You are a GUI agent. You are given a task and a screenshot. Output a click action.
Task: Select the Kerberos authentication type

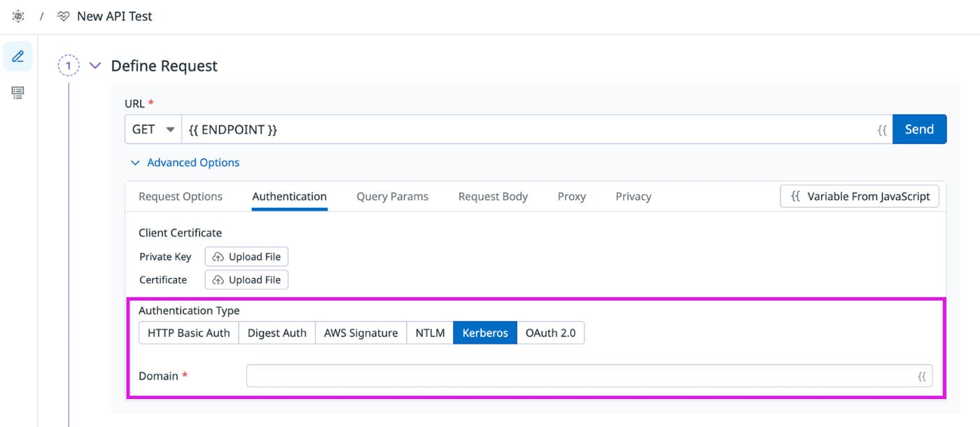pyautogui.click(x=484, y=332)
